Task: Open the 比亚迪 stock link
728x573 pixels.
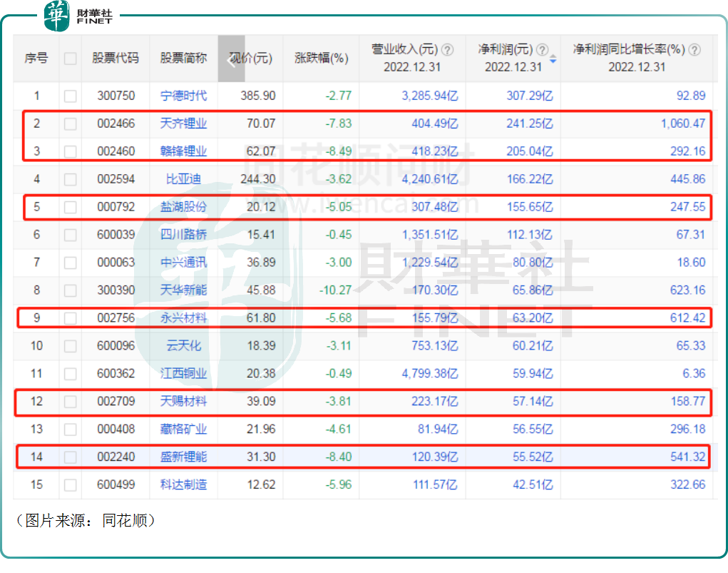Action: click(x=183, y=179)
